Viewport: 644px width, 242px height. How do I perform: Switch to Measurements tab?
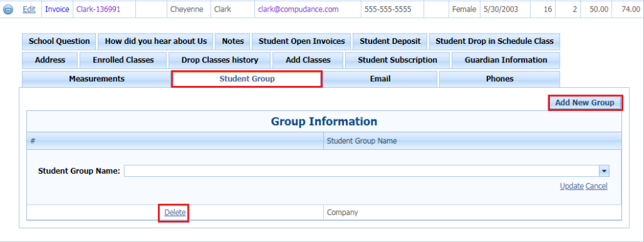tap(97, 79)
